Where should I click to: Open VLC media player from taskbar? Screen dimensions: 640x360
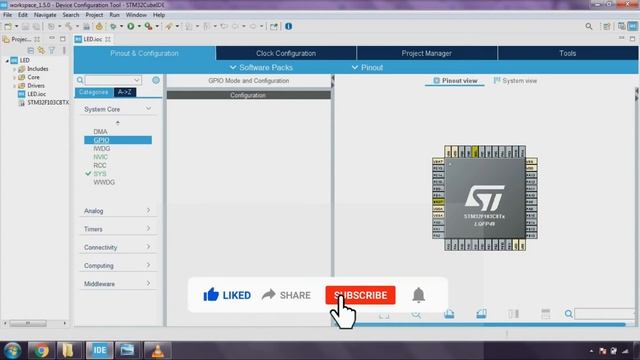tap(158, 350)
